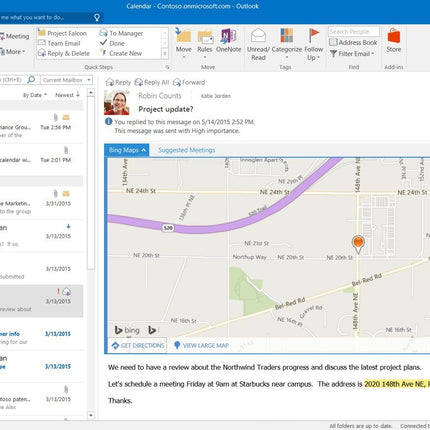The height and width of the screenshot is (430, 430).
Task: Click the reply info icon notice
Action: pos(108,122)
